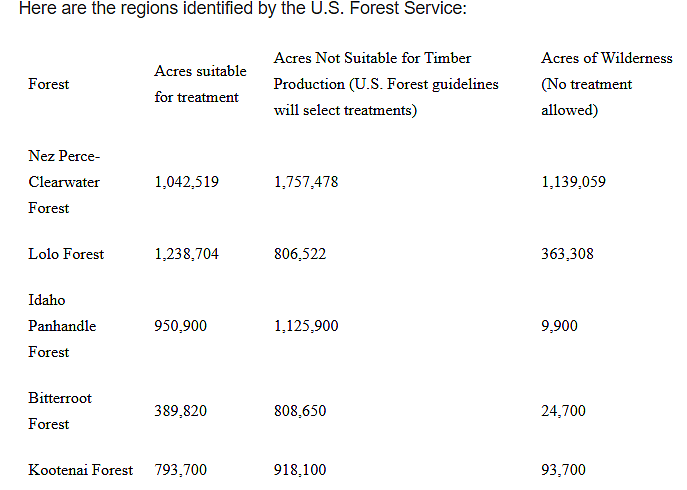Click the value 1,125,900
The width and height of the screenshot is (687, 490).
[306, 326]
